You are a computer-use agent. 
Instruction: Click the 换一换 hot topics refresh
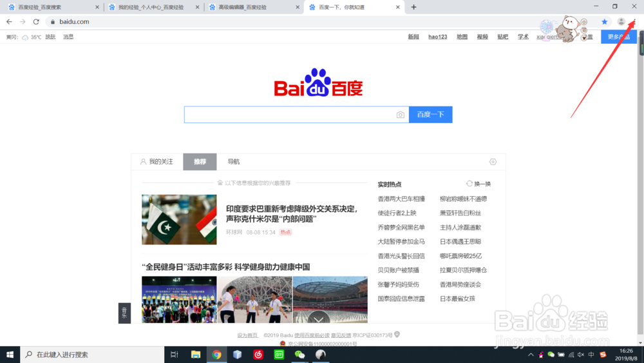tap(478, 184)
